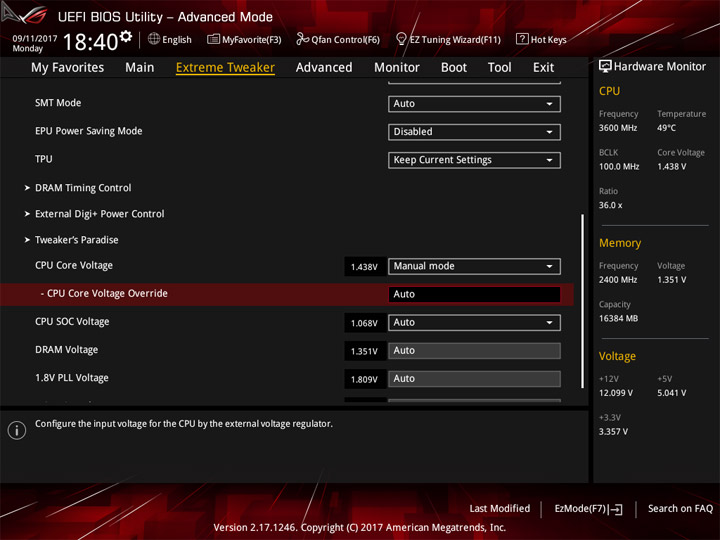
Task: Select the CPU SOC Voltage label
Action: (x=72, y=321)
